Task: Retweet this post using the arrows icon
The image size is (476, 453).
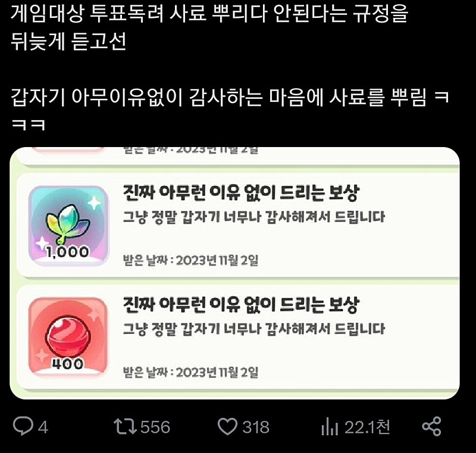Action: coord(125,427)
